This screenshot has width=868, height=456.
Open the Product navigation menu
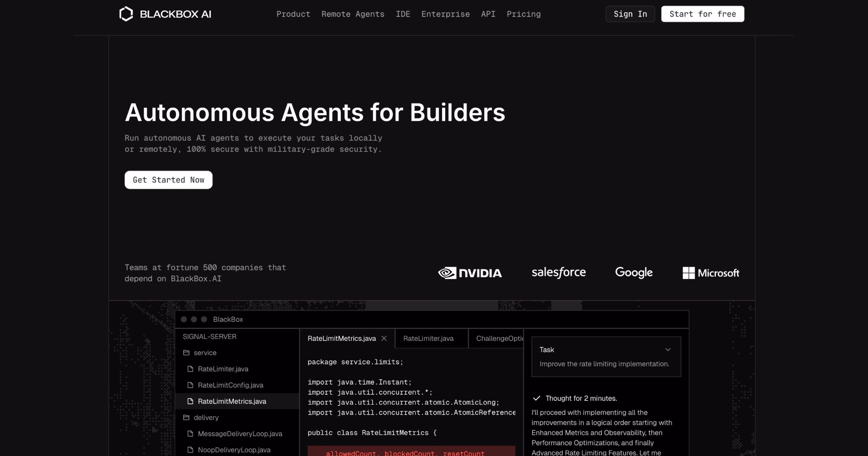click(293, 14)
